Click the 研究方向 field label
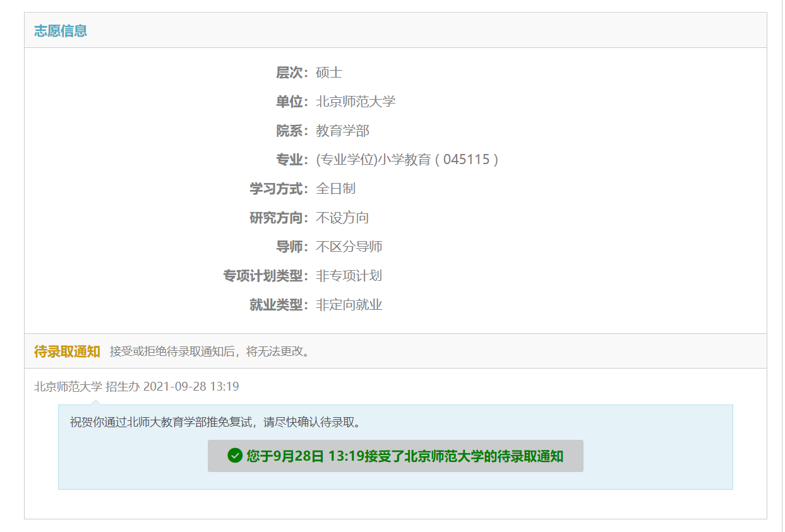Screen dimensions: 785x532 point(278,218)
